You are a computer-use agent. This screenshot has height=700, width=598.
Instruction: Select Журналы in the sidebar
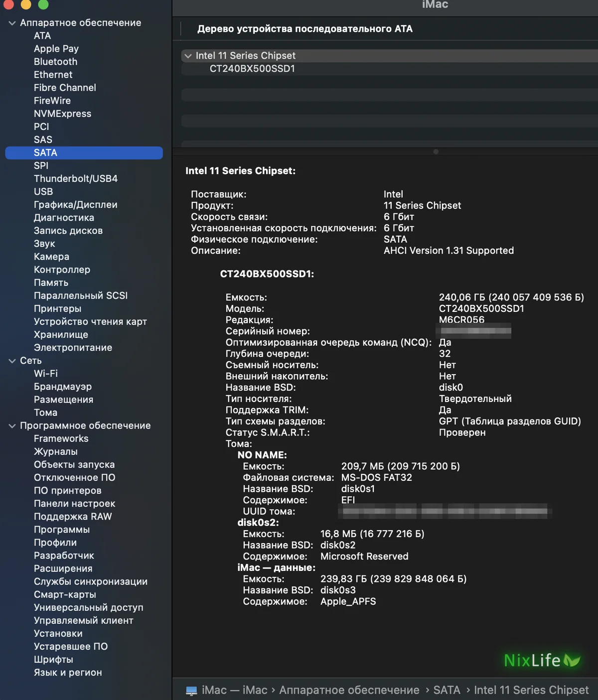pos(56,451)
